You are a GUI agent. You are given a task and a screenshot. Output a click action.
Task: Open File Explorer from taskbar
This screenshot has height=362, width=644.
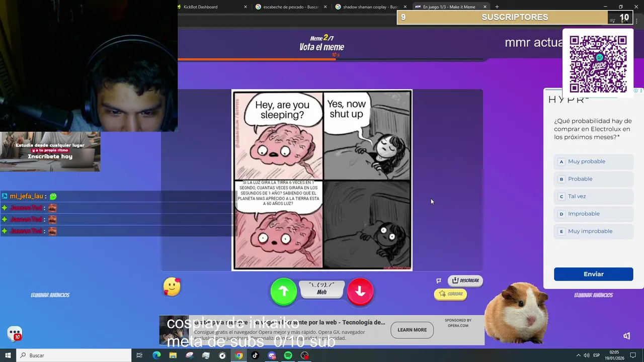[173, 355]
